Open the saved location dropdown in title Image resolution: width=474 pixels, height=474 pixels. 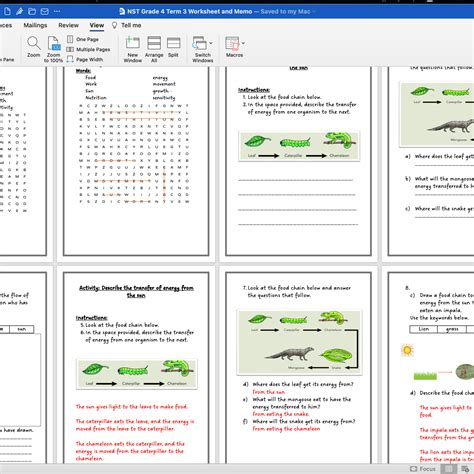[x=314, y=12]
